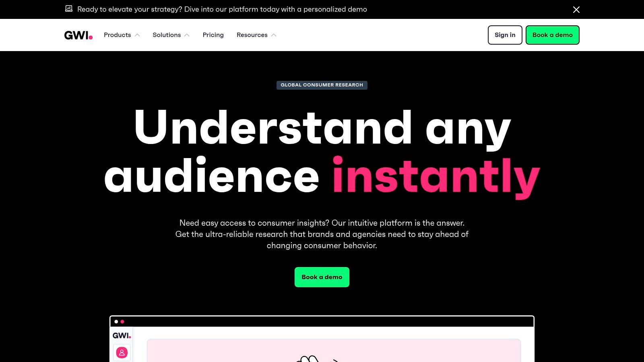Dismiss the announcement banner with the X
The image size is (644, 362).
pos(576,9)
